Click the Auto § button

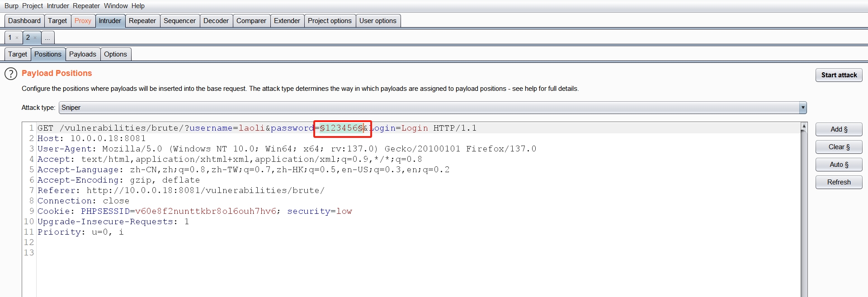[839, 165]
